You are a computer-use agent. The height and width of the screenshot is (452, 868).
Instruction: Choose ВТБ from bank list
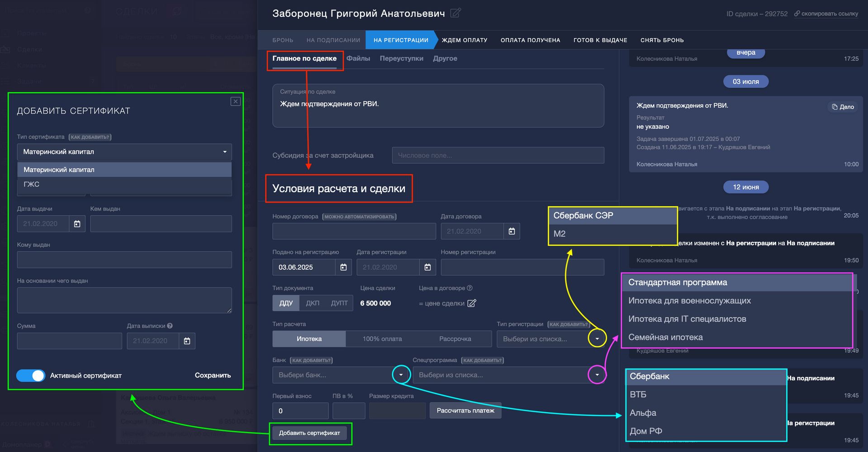706,395
